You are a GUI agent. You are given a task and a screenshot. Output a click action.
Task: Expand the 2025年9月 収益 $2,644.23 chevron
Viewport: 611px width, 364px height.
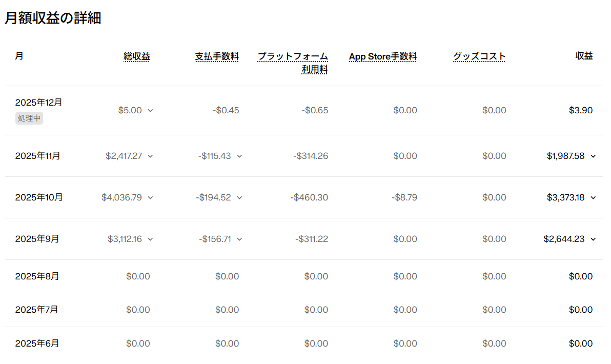[593, 239]
